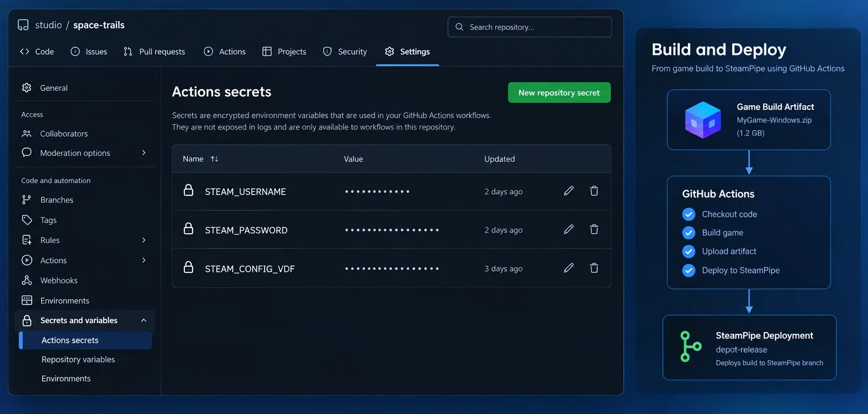Edit the STEAM_CONFIG_VDF secret

[x=568, y=268]
